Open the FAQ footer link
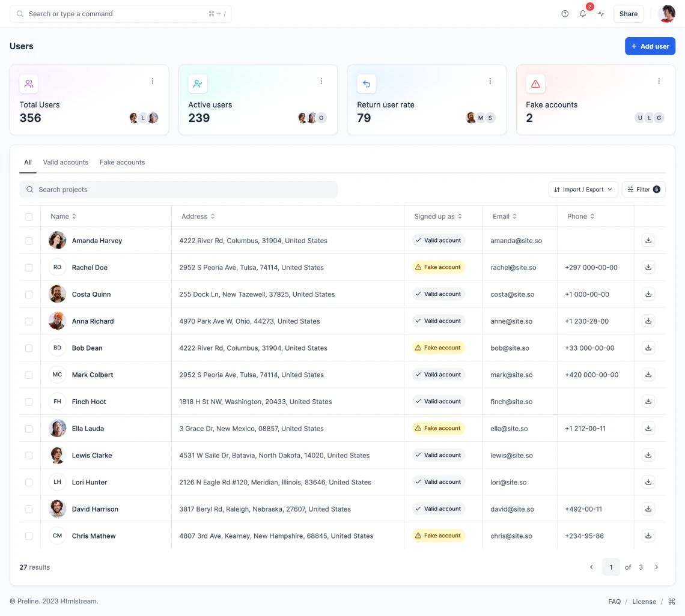Screen dimensions: 685x616 [x=614, y=602]
